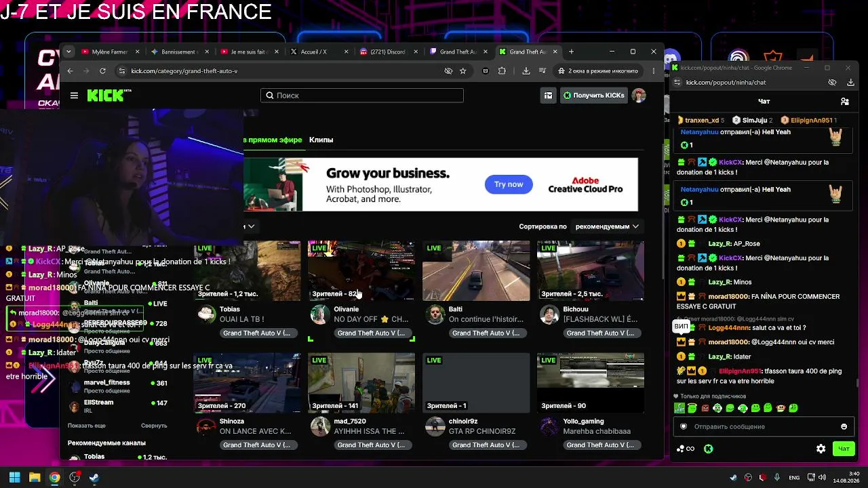Open Yollo_gaming's stream thumbnail
The width and height of the screenshot is (868, 488).
pyautogui.click(x=590, y=383)
